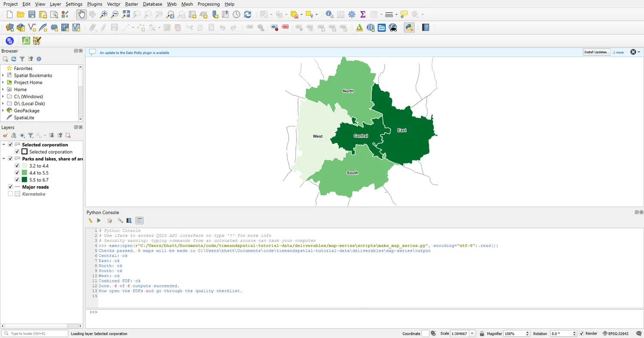This screenshot has height=338, width=644.
Task: Open the Scale dropdown
Action: [x=473, y=333]
